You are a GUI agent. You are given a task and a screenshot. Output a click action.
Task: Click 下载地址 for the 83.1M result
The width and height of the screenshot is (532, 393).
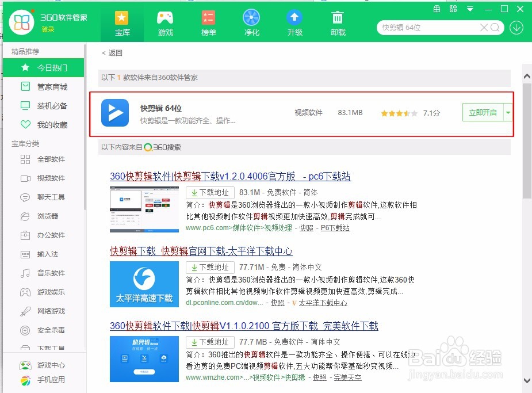coord(210,192)
